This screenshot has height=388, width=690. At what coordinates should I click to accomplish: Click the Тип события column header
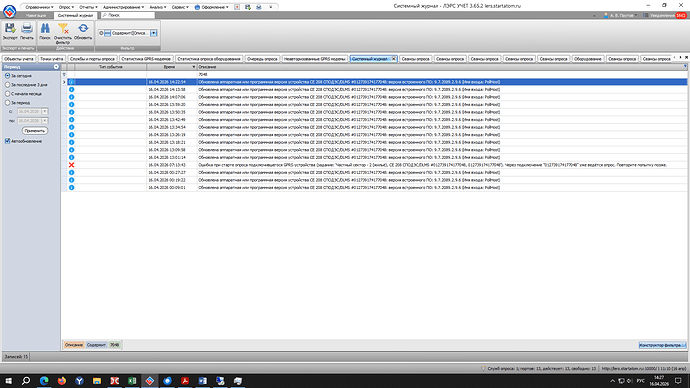(110, 67)
